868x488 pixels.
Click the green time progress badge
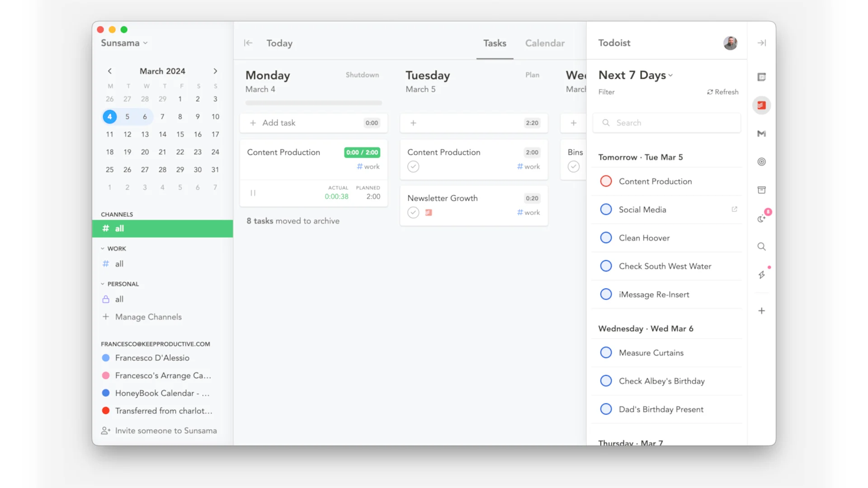[362, 152]
